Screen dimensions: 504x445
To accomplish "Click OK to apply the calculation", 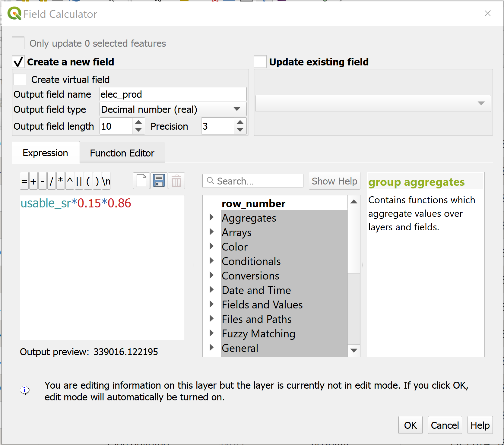I will click(x=410, y=425).
